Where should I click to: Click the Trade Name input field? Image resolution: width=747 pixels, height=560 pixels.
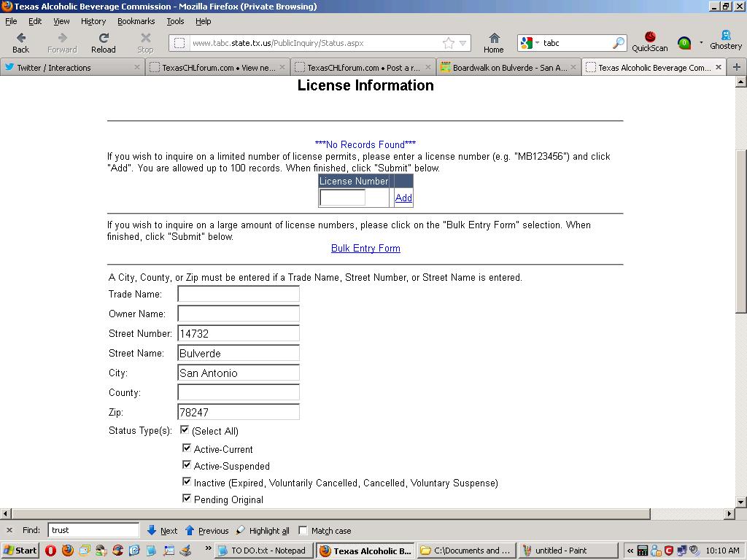point(239,294)
